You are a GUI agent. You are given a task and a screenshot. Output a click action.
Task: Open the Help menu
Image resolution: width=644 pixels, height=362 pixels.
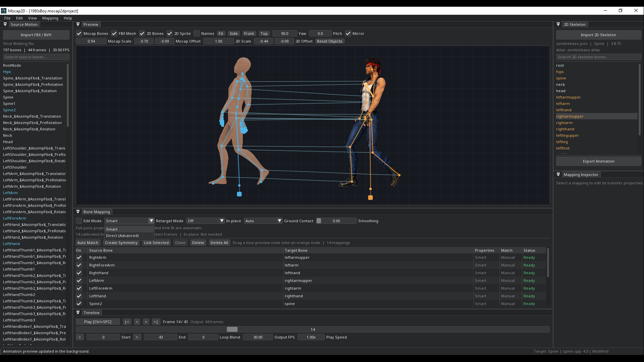(68, 18)
